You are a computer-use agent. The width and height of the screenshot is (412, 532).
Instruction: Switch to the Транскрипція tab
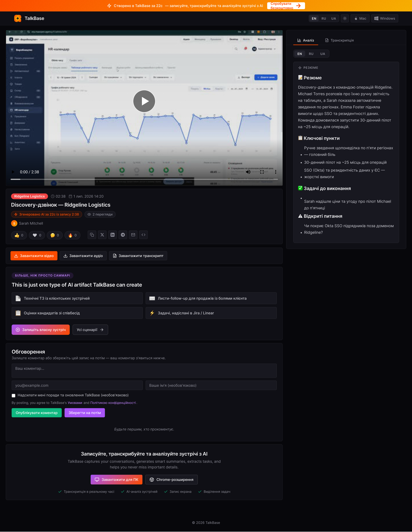point(339,40)
